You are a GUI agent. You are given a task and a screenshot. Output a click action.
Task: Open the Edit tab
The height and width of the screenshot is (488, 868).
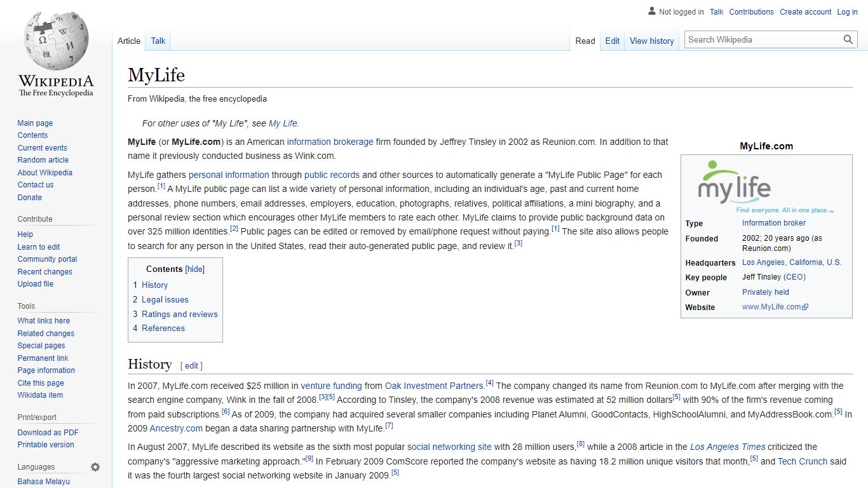click(613, 41)
